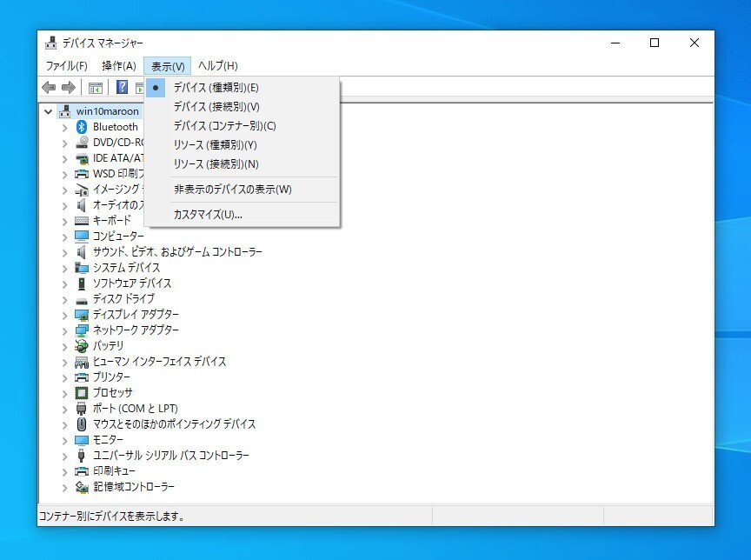Click the monitor (モニター) device icon

point(82,440)
